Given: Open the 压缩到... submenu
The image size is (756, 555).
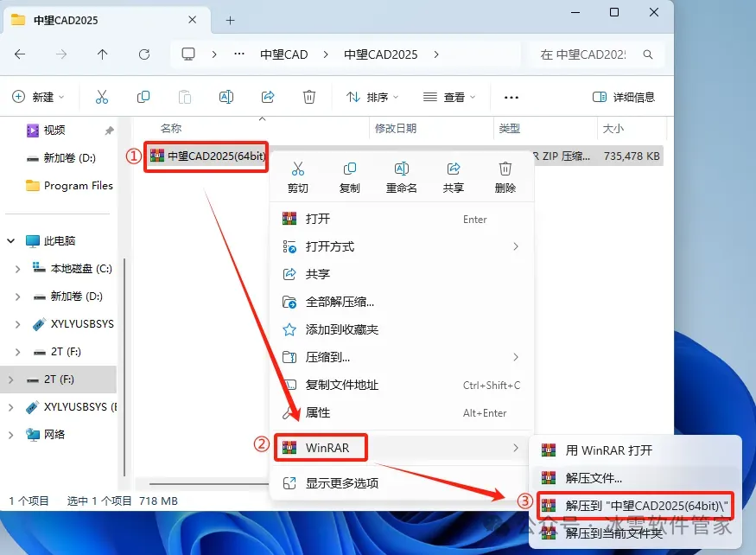Looking at the screenshot, I should tap(401, 357).
